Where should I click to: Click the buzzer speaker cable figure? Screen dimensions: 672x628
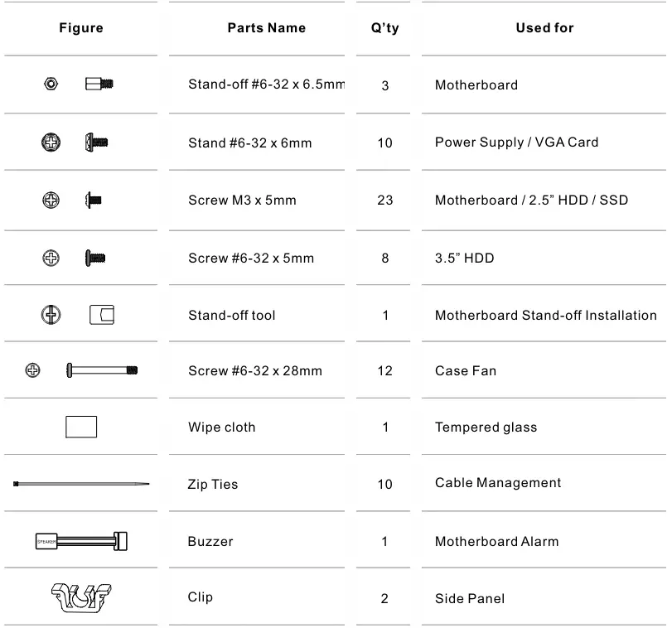coord(81,541)
